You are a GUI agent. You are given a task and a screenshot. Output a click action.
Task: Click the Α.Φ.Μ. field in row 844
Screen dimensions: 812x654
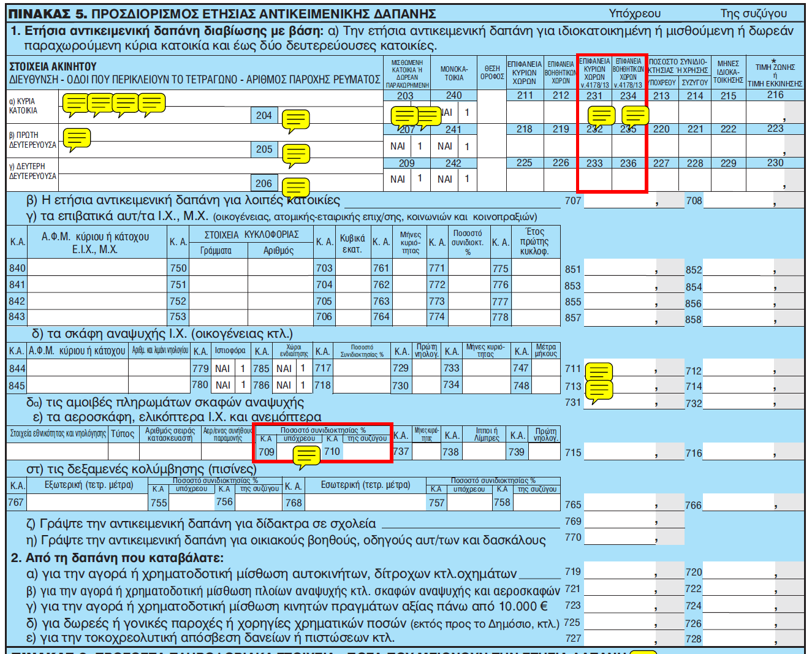pos(78,368)
